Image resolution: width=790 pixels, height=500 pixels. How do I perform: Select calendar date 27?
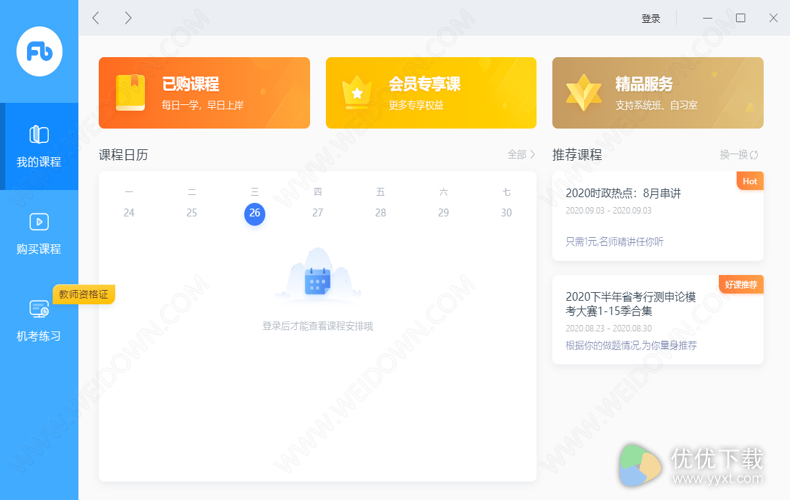[x=317, y=213]
